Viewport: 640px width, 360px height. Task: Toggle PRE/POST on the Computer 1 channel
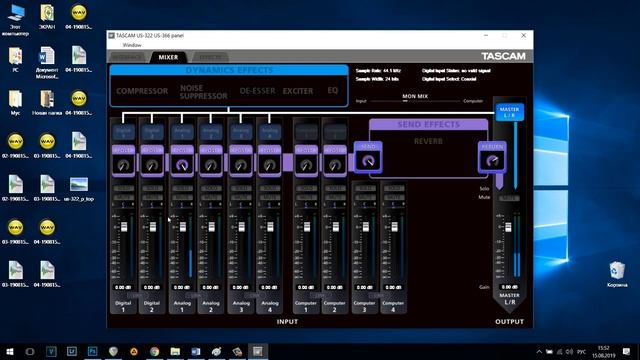(x=306, y=150)
